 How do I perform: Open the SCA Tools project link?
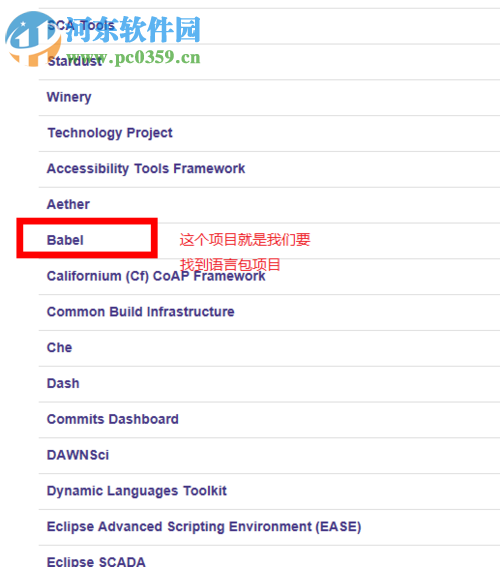pyautogui.click(x=81, y=26)
